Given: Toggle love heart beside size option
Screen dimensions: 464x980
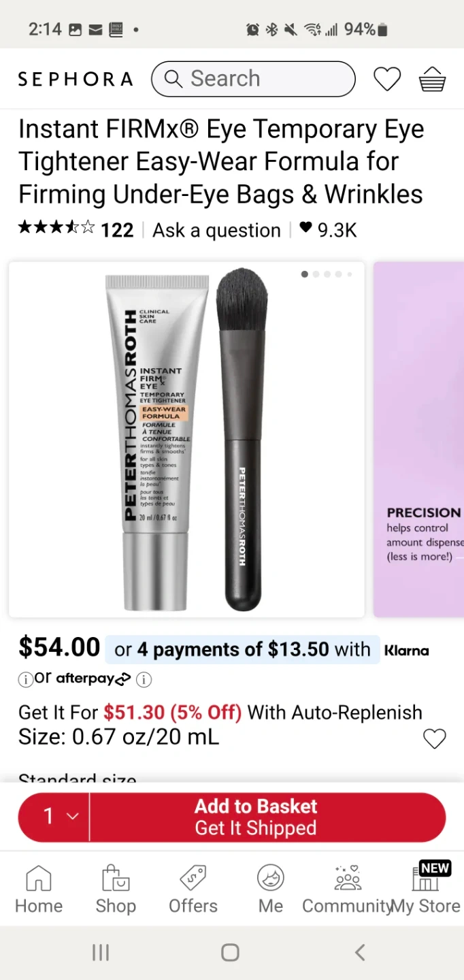Looking at the screenshot, I should tap(434, 738).
